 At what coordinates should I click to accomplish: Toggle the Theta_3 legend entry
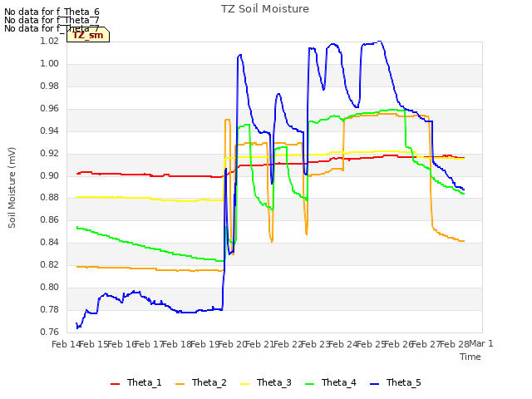tap(266, 382)
